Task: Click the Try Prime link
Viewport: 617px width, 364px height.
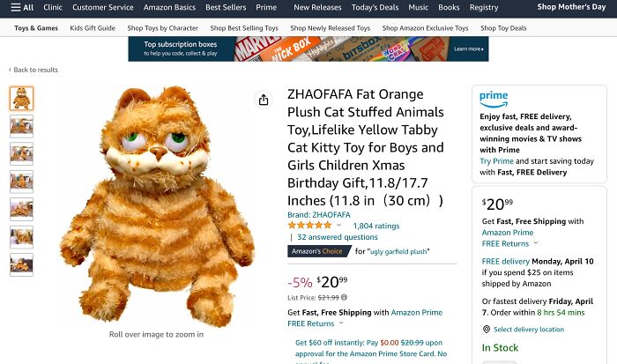Action: click(497, 161)
